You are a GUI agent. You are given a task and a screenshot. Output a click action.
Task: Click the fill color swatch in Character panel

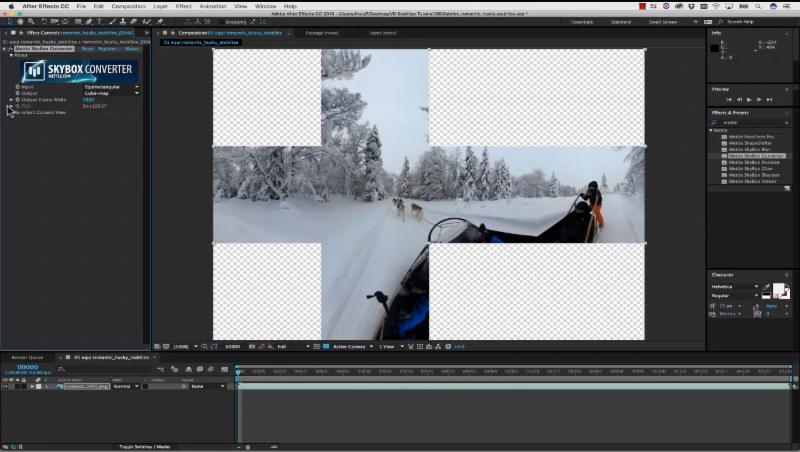[x=778, y=288]
